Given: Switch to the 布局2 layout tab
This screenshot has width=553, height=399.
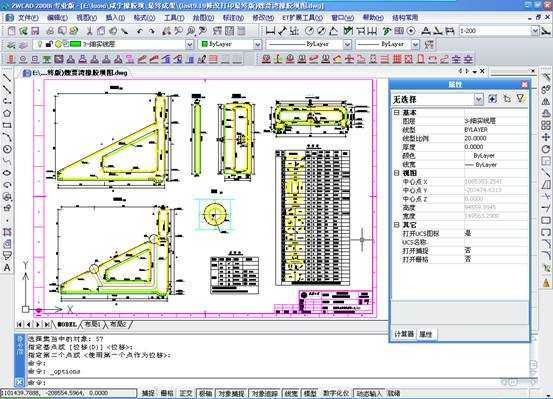Looking at the screenshot, I should 117,324.
